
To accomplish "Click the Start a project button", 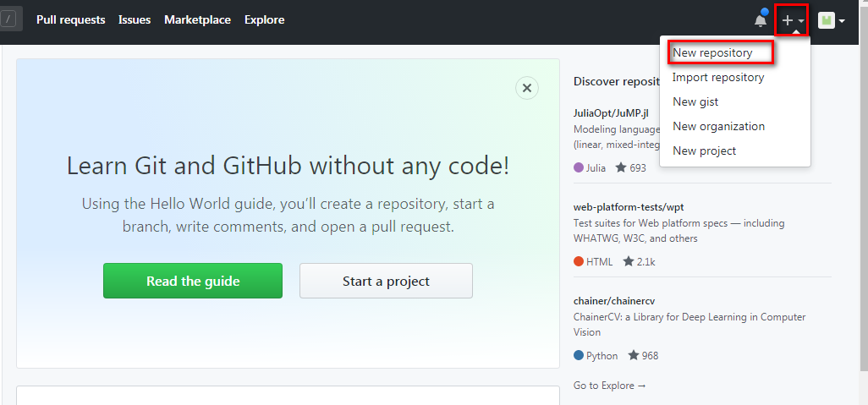I will [386, 281].
